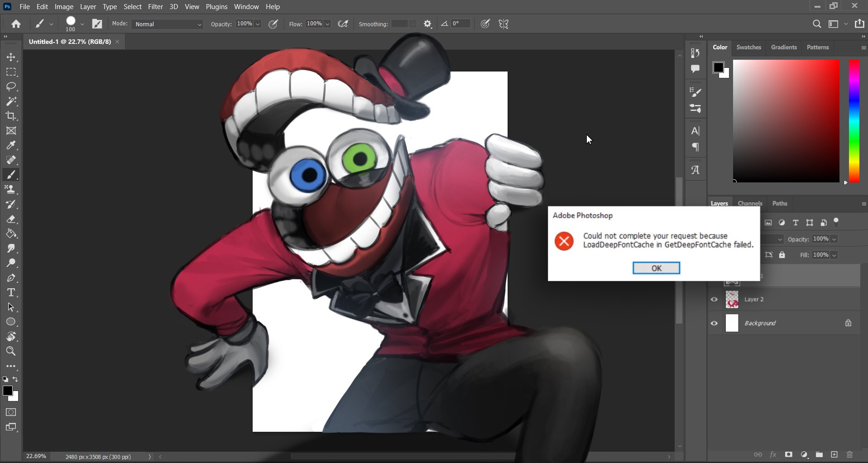
Task: Enable airbrush-style build-up effects
Action: coord(343,24)
